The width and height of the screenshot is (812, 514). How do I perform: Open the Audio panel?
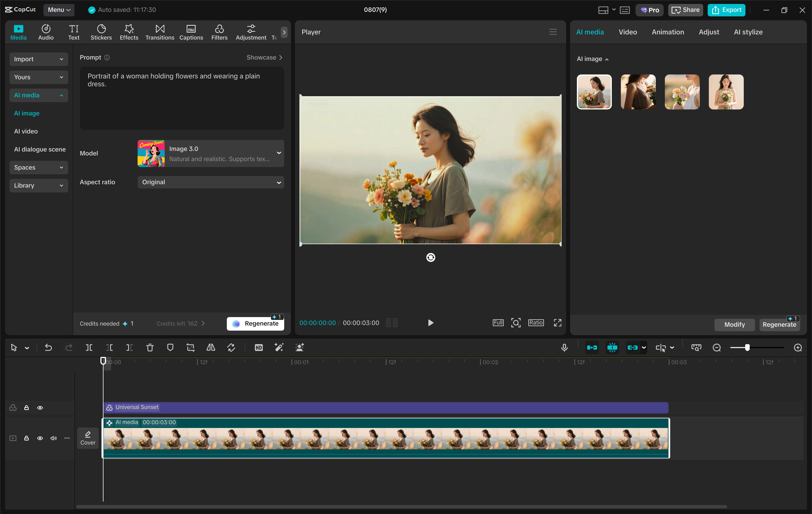coord(45,32)
